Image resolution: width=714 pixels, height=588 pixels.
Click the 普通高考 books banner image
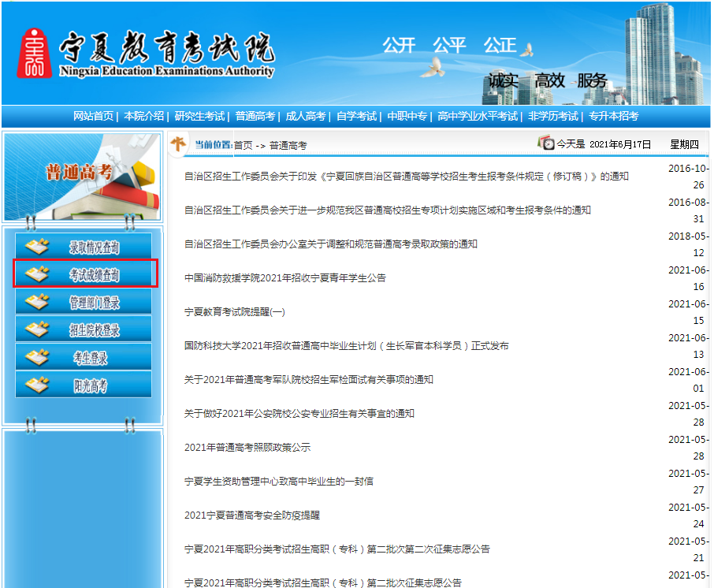[83, 177]
